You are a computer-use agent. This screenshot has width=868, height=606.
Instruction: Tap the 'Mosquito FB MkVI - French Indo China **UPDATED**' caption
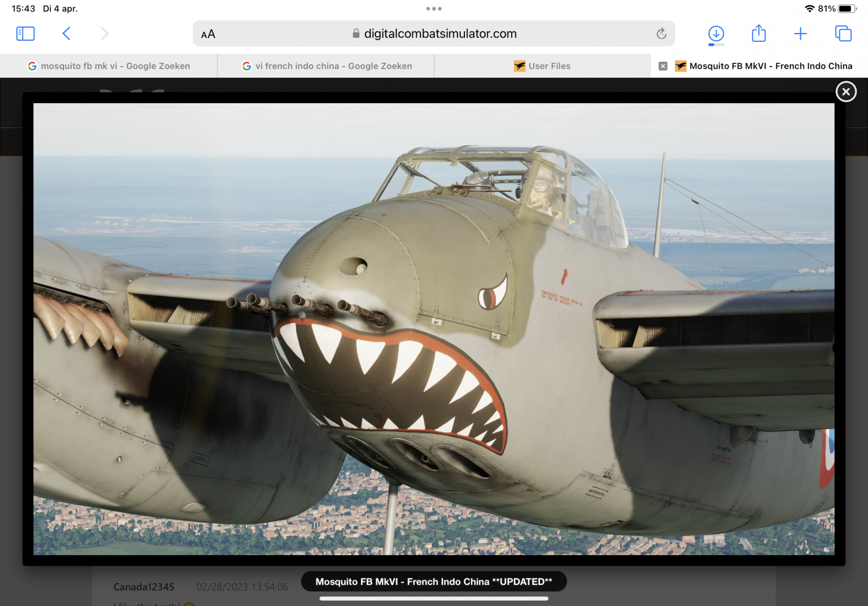coord(434,582)
